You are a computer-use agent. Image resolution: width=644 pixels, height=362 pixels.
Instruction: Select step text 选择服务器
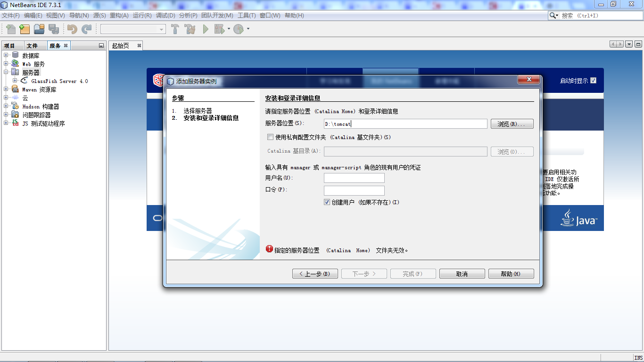pos(198,110)
